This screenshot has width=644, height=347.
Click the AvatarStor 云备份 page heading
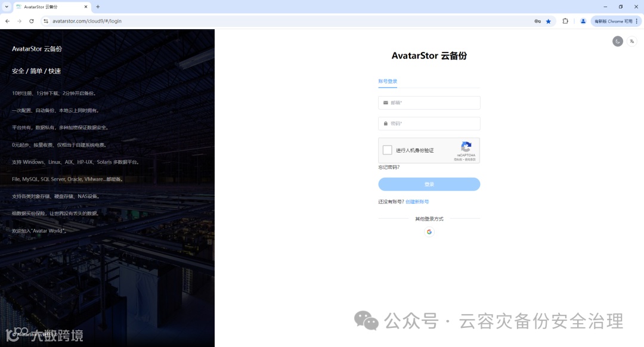(x=429, y=56)
